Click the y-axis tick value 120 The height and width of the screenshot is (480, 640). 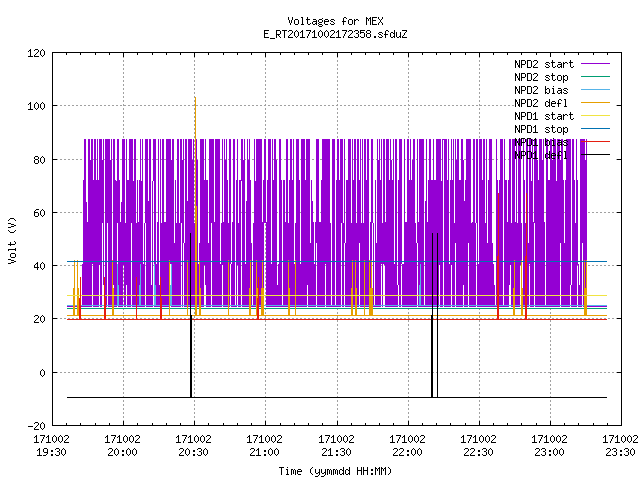36,53
